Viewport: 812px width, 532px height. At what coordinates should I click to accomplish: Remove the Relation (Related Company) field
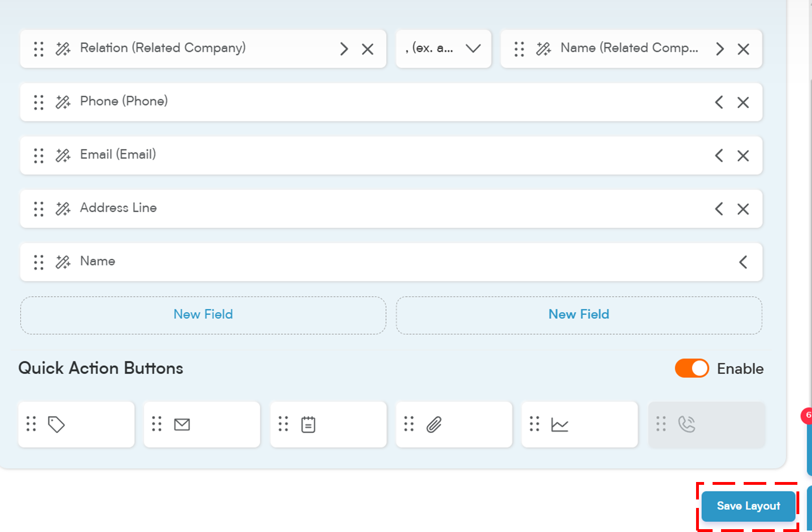368,49
